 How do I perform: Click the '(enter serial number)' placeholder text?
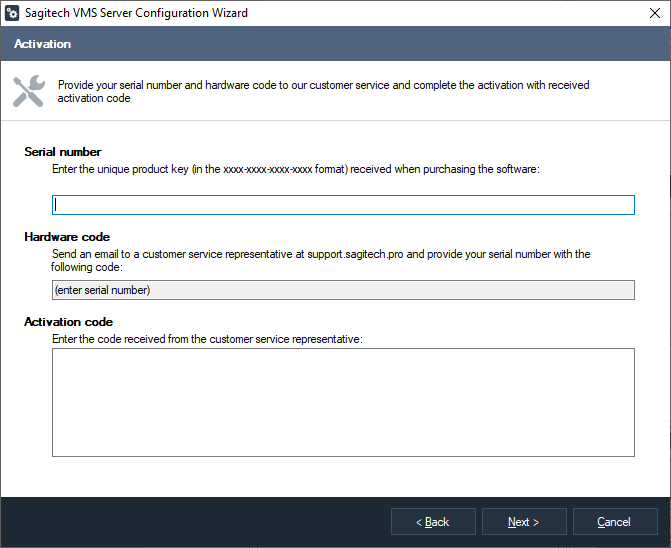[102, 290]
